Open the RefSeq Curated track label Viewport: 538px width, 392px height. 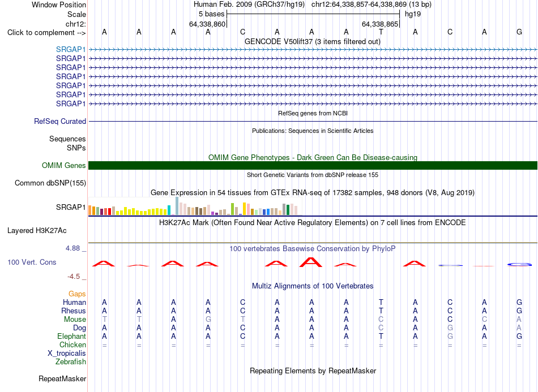[x=60, y=121]
